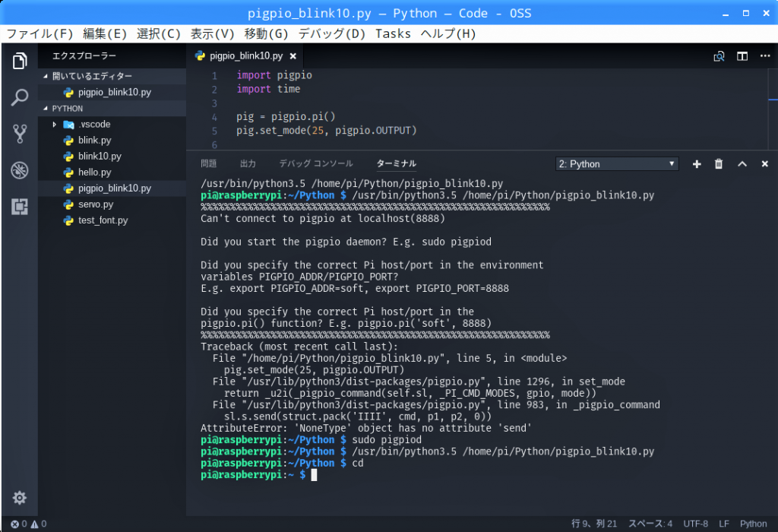Create a new terminal with plus icon
This screenshot has width=778, height=532.
click(696, 164)
